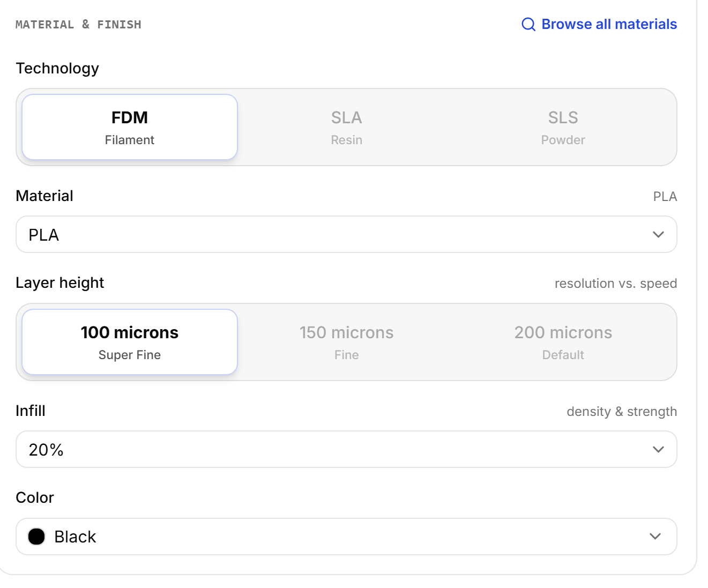
Task: Click the search magnifier icon
Action: coord(528,25)
